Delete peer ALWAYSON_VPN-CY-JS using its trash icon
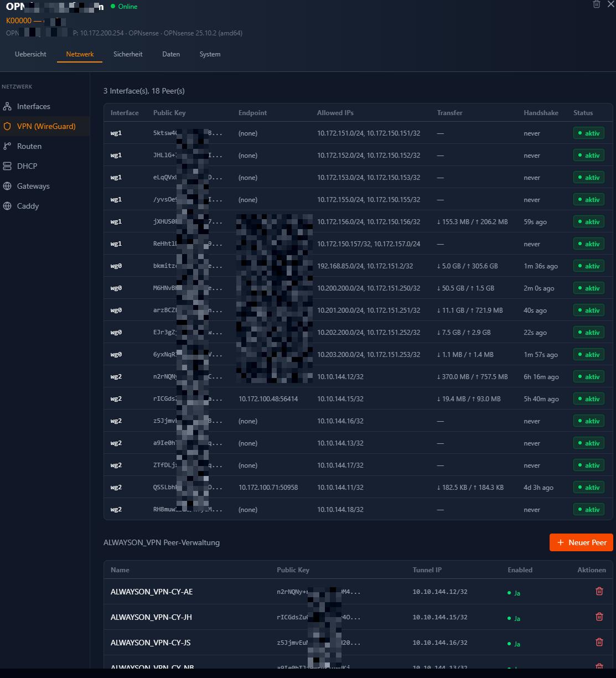The image size is (616, 678). (599, 642)
